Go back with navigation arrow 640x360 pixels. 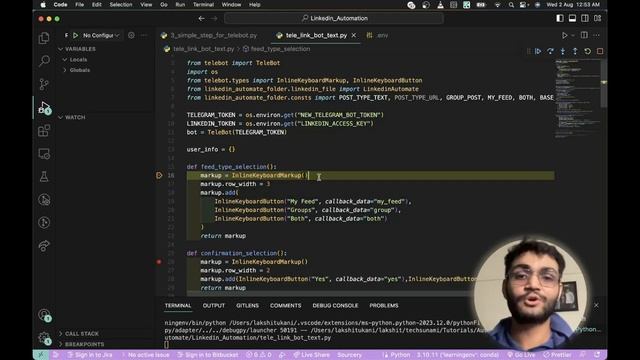(x=201, y=18)
